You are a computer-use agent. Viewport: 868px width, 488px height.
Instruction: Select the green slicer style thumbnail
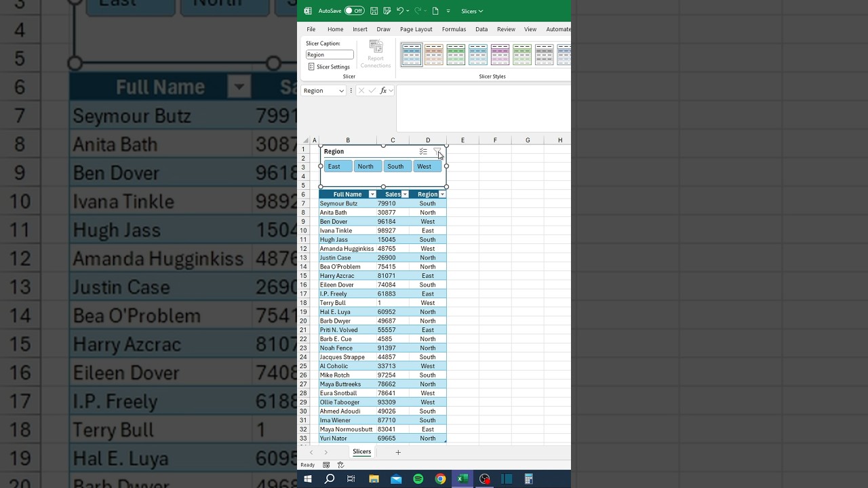coord(456,54)
